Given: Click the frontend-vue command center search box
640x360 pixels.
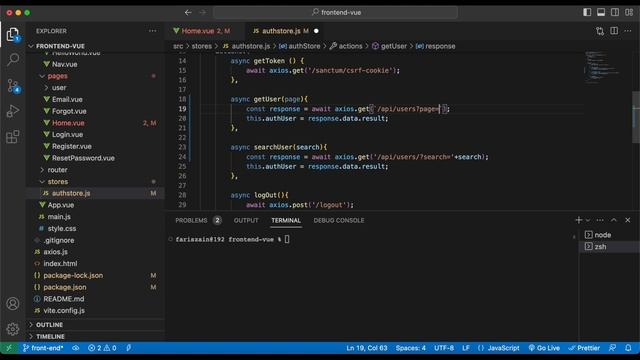Looking at the screenshot, I should [336, 13].
